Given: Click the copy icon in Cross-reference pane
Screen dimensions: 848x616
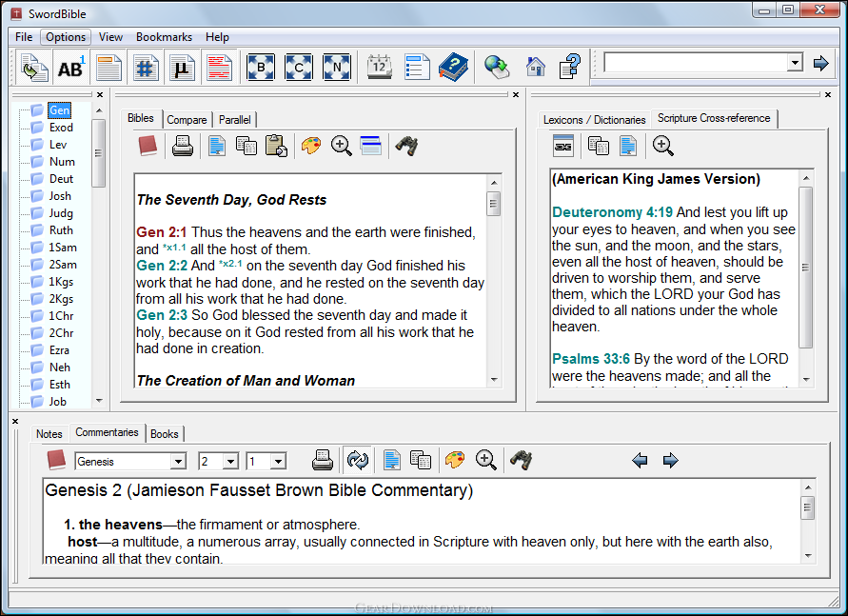Looking at the screenshot, I should click(598, 146).
